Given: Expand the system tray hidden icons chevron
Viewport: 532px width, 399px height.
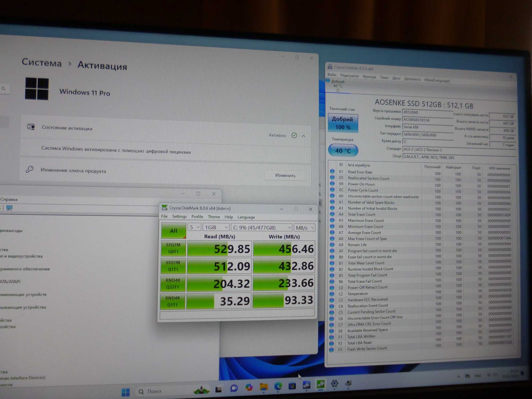Looking at the screenshot, I should coord(458,376).
